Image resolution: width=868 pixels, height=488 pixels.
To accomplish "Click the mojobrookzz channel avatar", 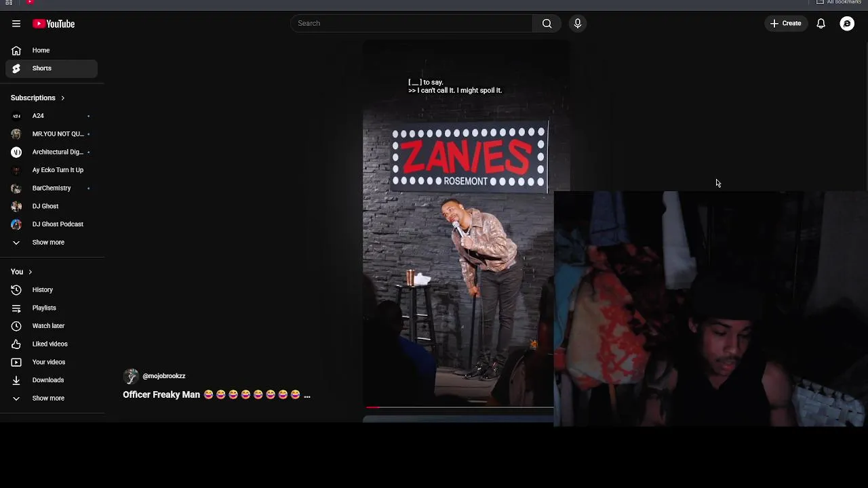I will point(131,376).
